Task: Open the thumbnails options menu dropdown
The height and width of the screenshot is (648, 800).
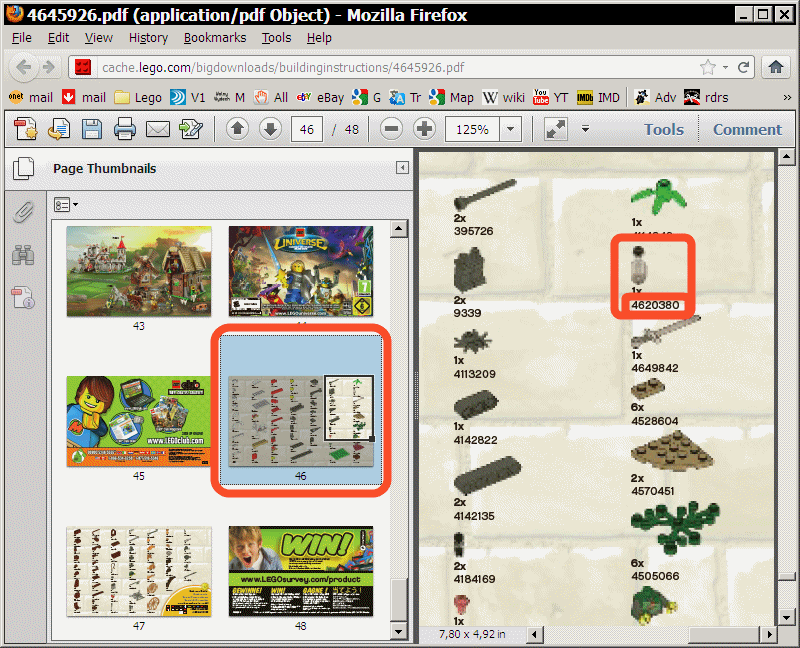Action: [x=66, y=205]
